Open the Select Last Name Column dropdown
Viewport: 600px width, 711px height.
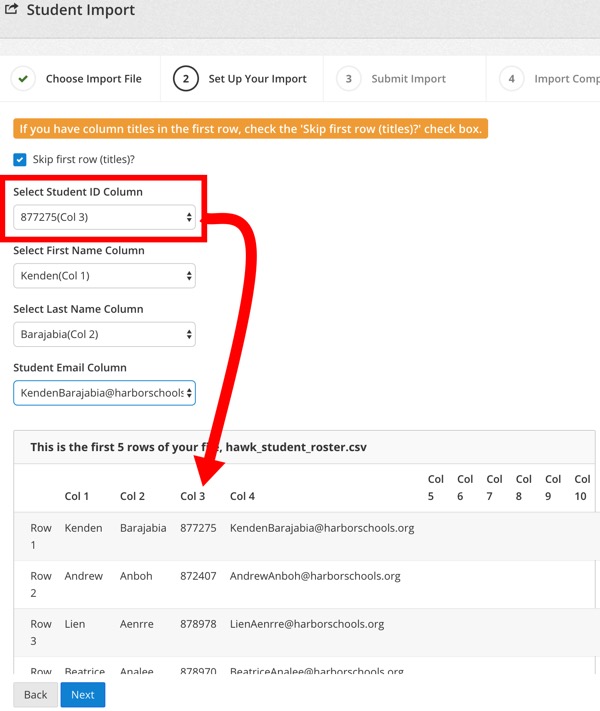[x=104, y=334]
